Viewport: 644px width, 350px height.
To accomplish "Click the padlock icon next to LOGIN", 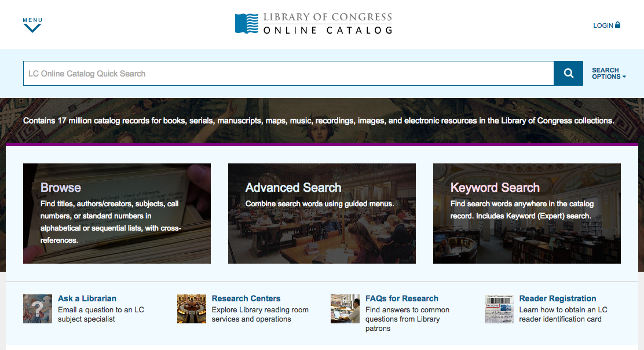I will tap(617, 25).
